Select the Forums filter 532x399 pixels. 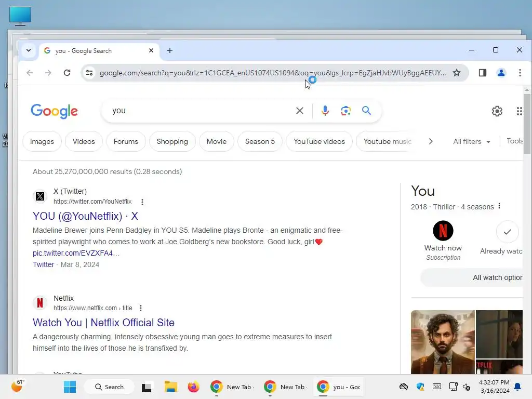[x=126, y=141]
